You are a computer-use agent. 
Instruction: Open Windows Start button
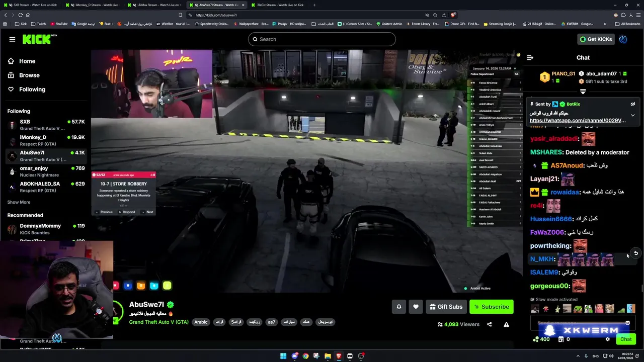pos(283,356)
